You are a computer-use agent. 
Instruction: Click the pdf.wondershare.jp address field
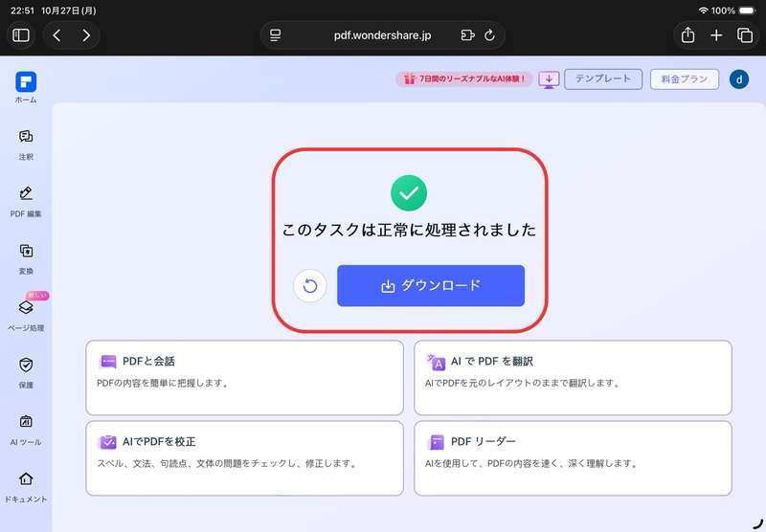[x=382, y=35]
